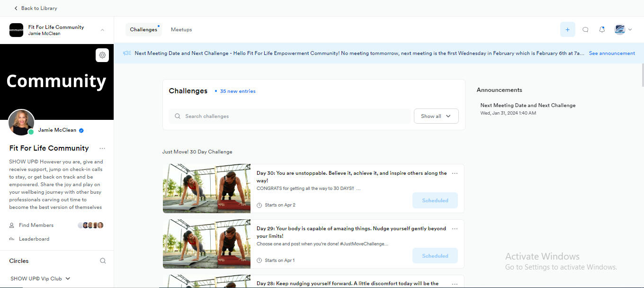Open three-dot menu for Day 29 challenge

click(455, 229)
